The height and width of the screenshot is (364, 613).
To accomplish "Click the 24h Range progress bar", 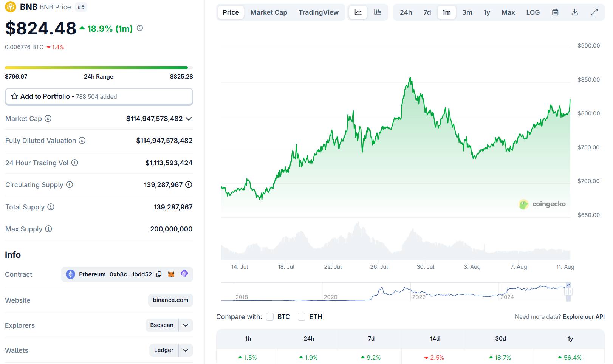I will [99, 68].
